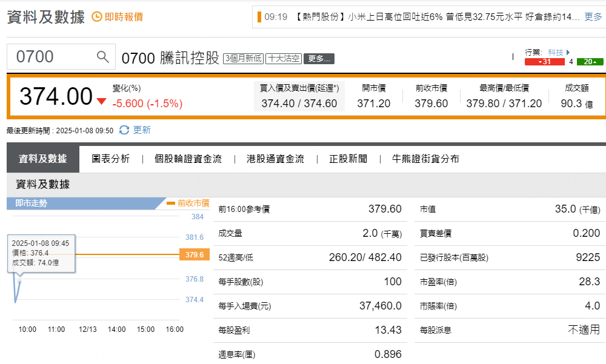Click the red down arrow beside 374.00
606x364 pixels.
(101, 101)
